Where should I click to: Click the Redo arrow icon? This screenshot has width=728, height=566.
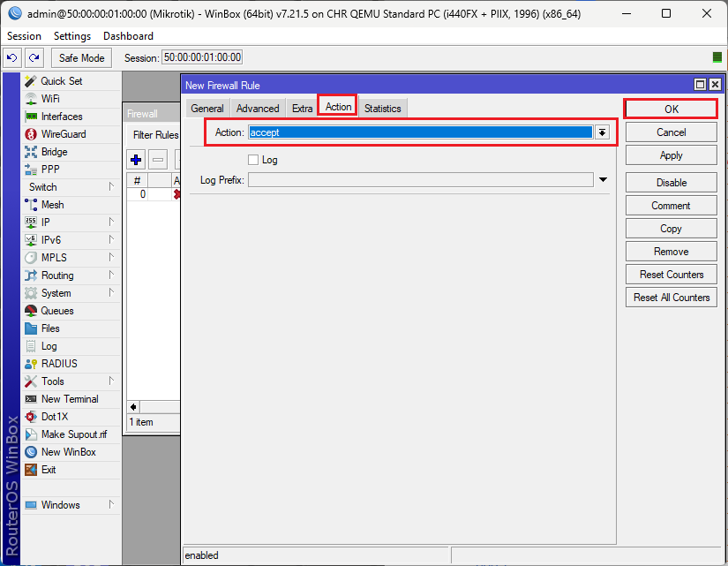[x=34, y=58]
